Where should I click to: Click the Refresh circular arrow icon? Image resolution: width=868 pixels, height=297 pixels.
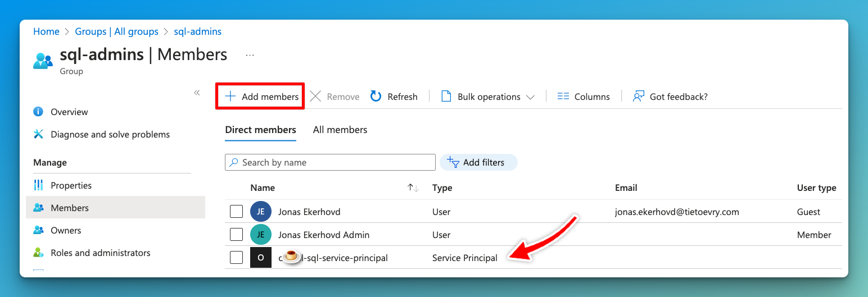pyautogui.click(x=376, y=97)
